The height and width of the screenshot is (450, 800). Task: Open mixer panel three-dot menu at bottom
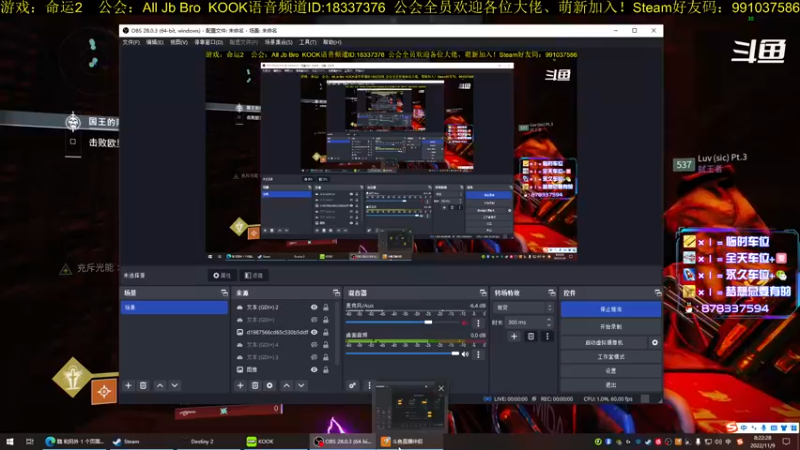pyautogui.click(x=369, y=386)
